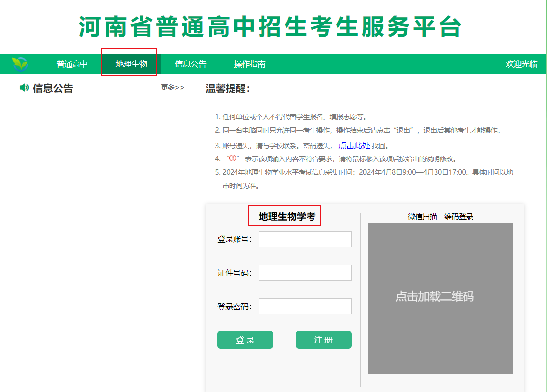The width and height of the screenshot is (547, 392).
Task: Go to 信息公告 in the green navigation bar
Action: [190, 64]
